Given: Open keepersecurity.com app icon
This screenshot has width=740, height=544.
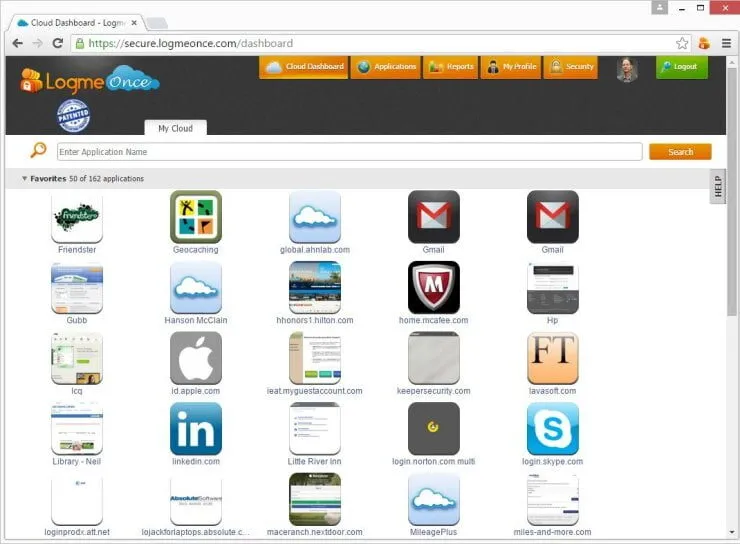Looking at the screenshot, I should point(434,359).
